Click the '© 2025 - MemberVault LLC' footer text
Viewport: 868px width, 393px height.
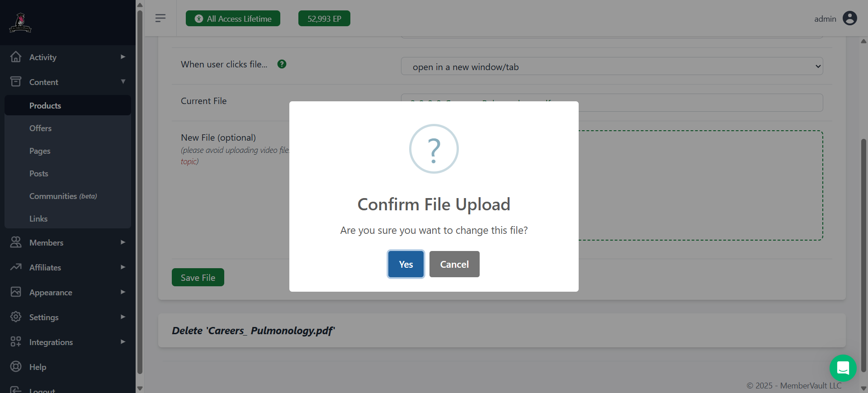click(x=794, y=385)
